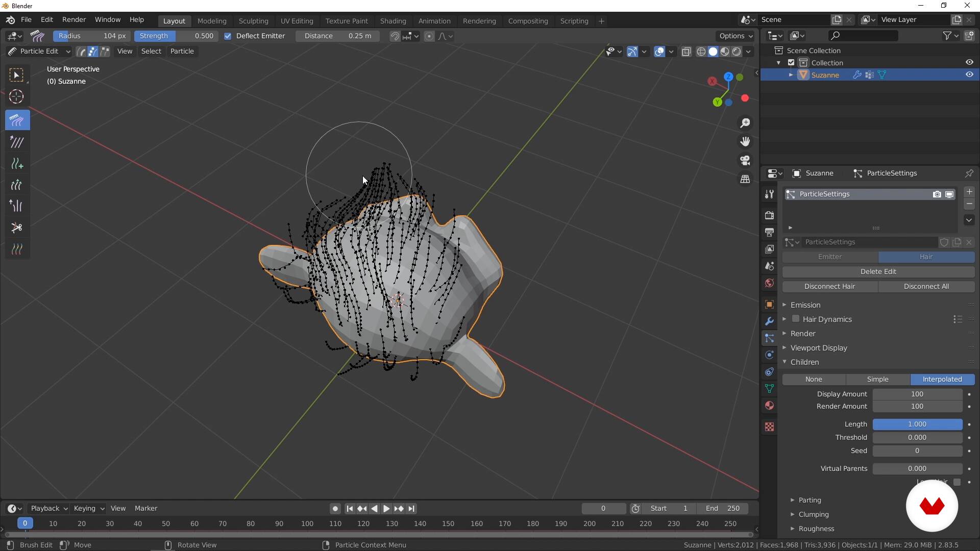Open Tool properties tab
Viewport: 980px width, 551px height.
click(x=769, y=194)
